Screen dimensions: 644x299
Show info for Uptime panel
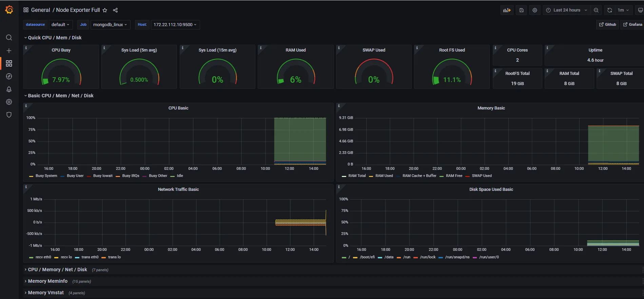547,48
